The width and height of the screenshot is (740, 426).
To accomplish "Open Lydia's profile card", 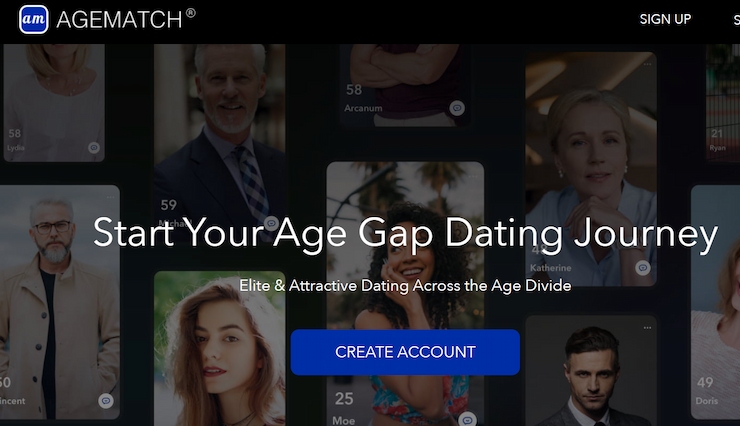I will coord(52,103).
